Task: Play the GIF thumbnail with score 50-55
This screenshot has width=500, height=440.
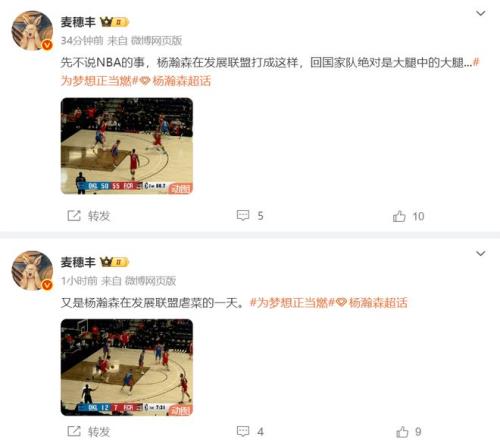Action: click(127, 146)
